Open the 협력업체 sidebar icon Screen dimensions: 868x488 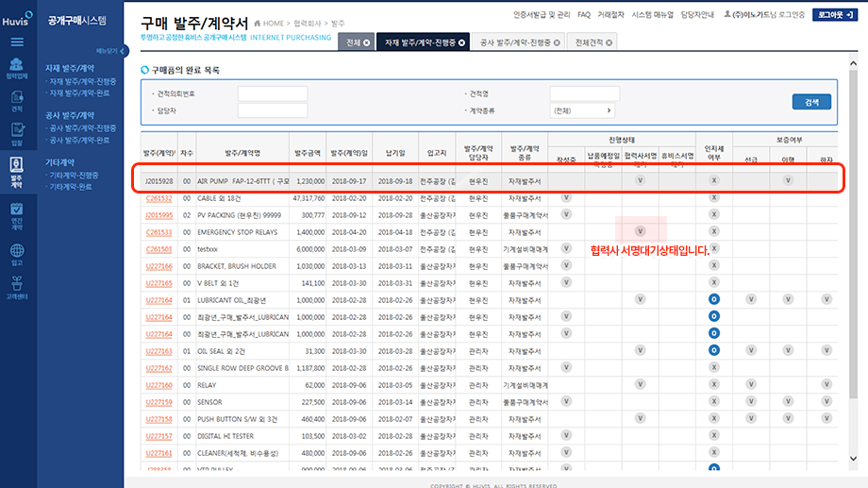(x=17, y=68)
